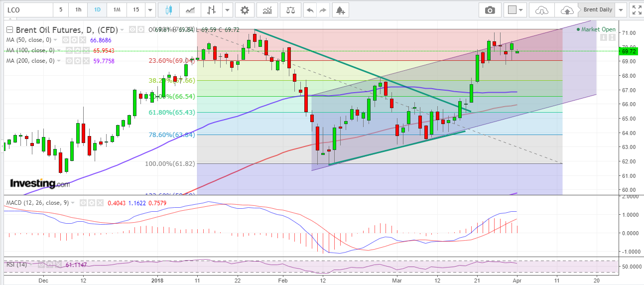Toggle visibility of MA 100 indicator
This screenshot has width=644, height=285.
(x=69, y=50)
